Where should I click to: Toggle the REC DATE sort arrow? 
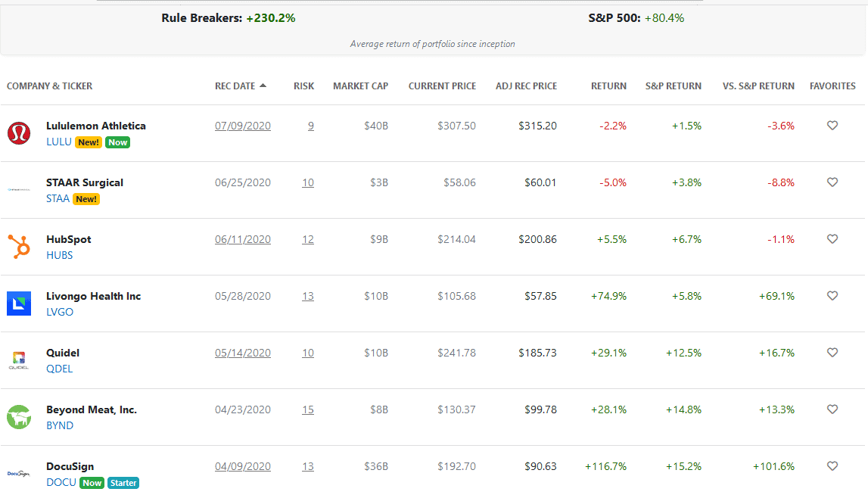click(263, 86)
